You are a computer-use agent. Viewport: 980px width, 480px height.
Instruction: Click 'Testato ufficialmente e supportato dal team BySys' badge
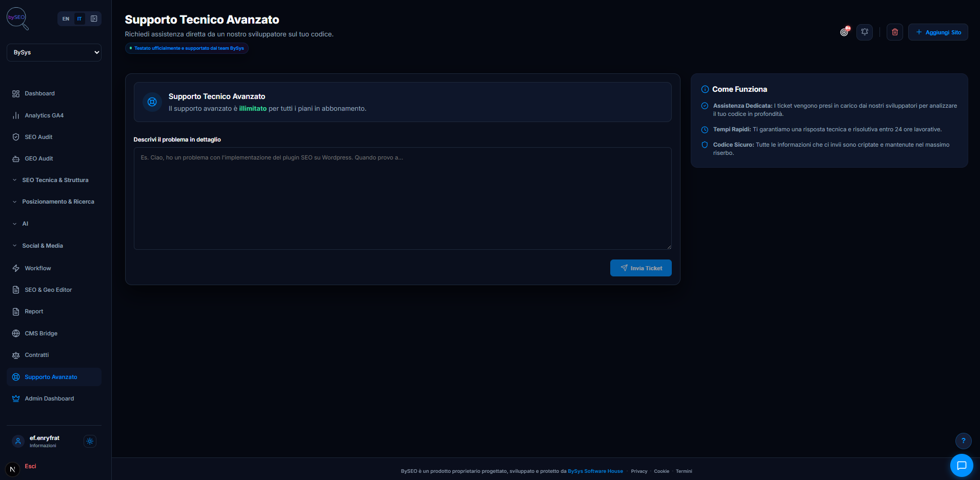tap(187, 48)
